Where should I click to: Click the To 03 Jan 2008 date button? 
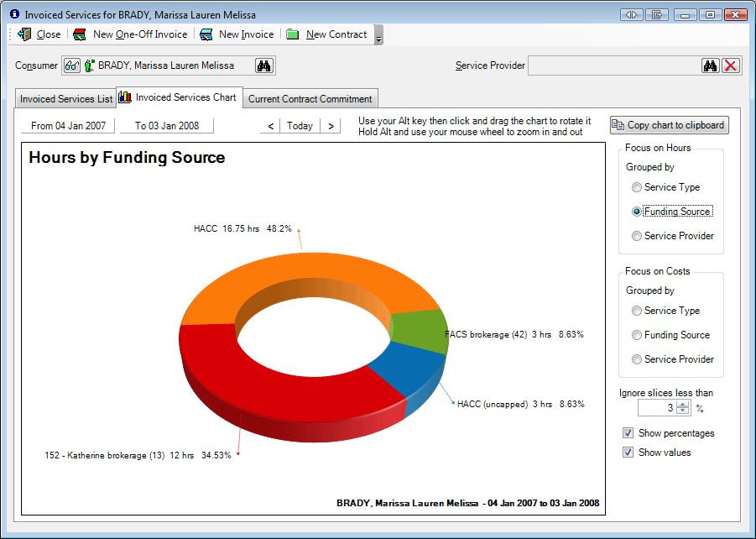click(167, 126)
